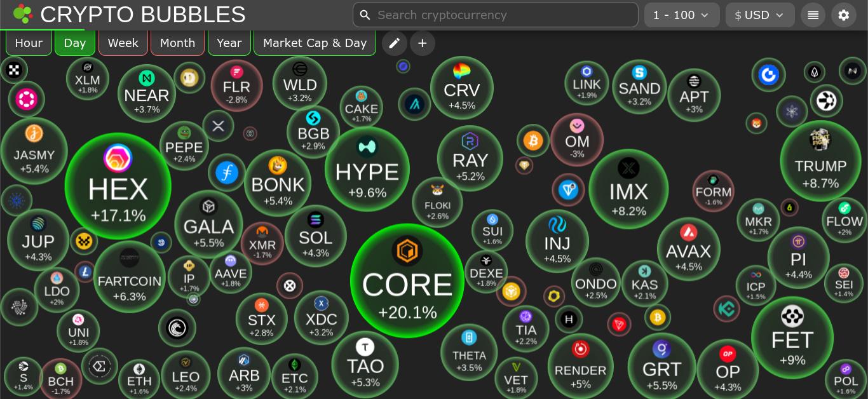Open the FORM bubble

714,191
